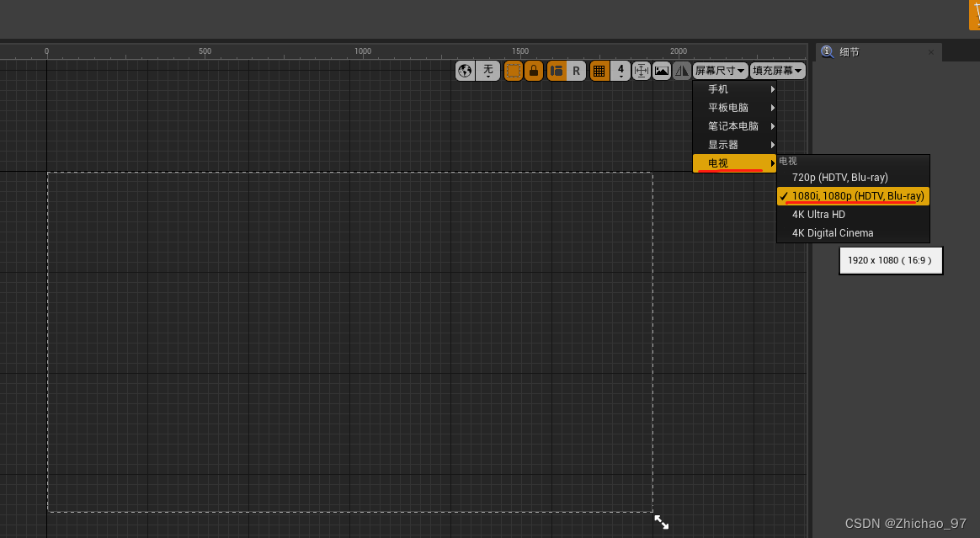The height and width of the screenshot is (538, 980).
Task: Click the localization preview globe icon
Action: [465, 70]
